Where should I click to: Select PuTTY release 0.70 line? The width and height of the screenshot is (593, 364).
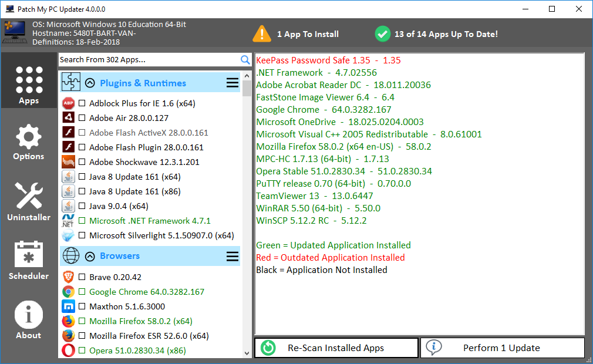333,184
